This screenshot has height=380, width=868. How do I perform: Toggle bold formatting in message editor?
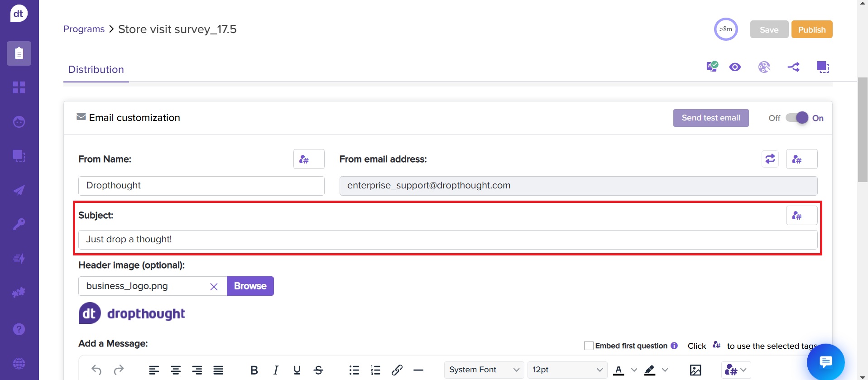coord(254,370)
